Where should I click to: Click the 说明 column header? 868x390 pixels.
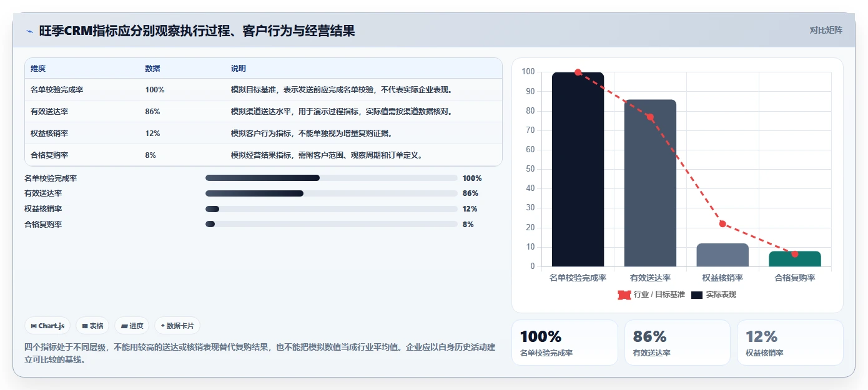(x=239, y=69)
